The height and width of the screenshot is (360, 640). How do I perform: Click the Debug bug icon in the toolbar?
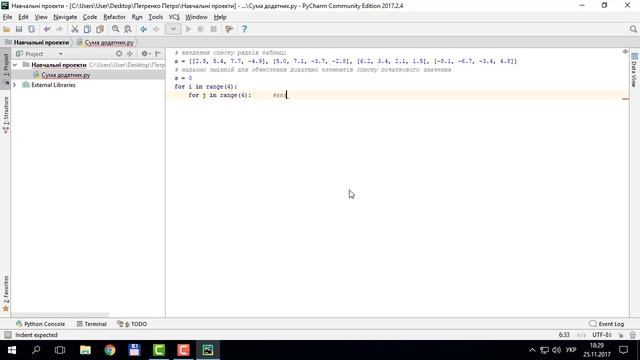200,29
